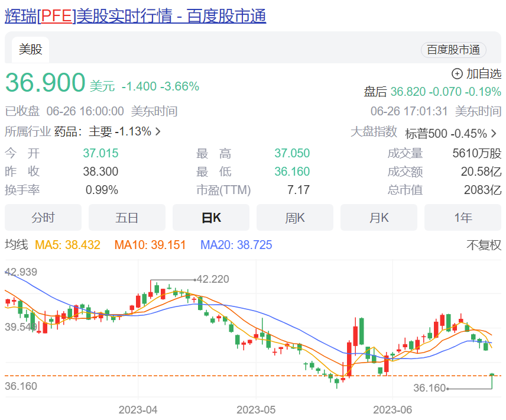
Task: Click the 换手率 value 0.99%
Action: point(102,190)
